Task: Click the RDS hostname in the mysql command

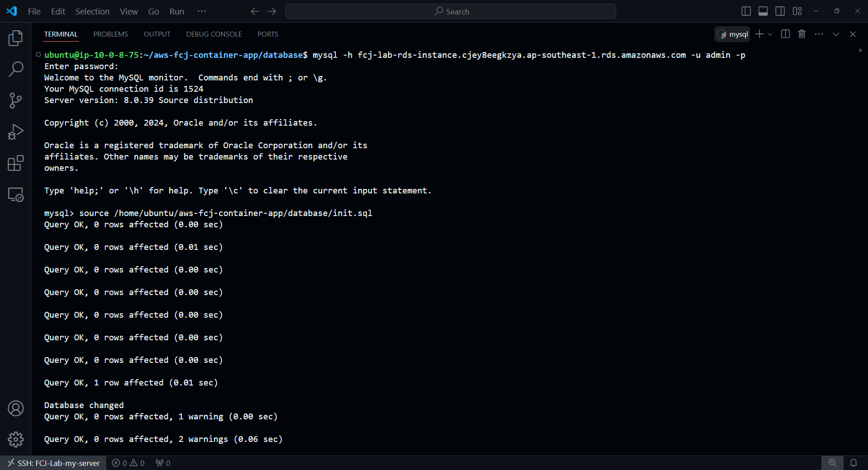Action: 522,55
